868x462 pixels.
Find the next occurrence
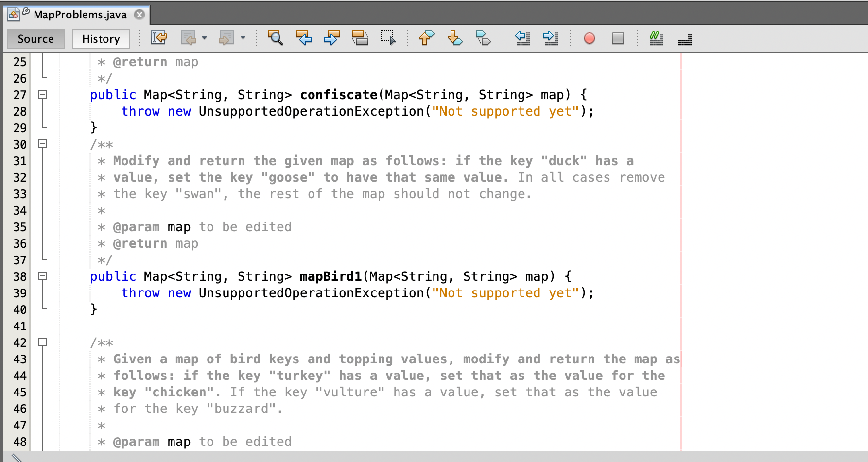pyautogui.click(x=332, y=38)
